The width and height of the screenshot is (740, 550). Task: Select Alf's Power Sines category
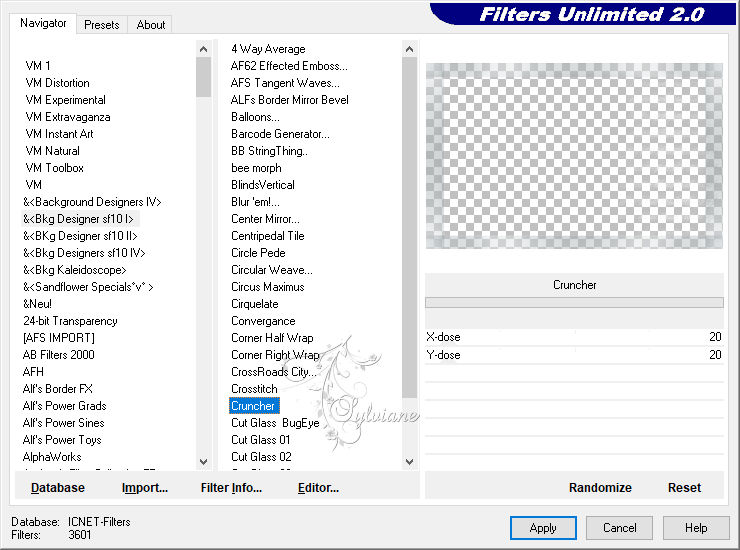point(64,423)
